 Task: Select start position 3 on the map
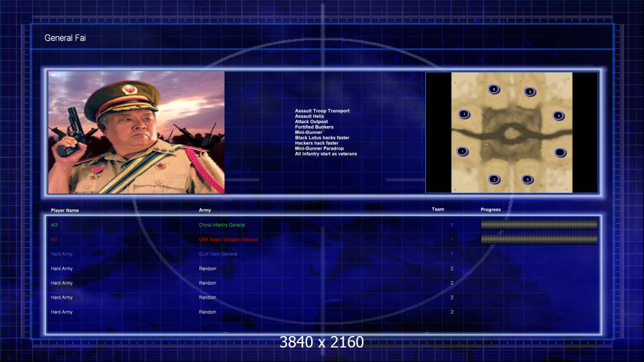(527, 179)
